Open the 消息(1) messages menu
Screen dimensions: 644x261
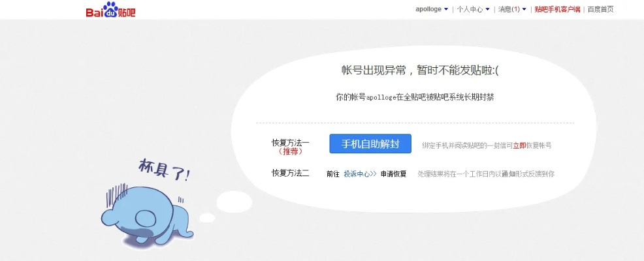(509, 10)
